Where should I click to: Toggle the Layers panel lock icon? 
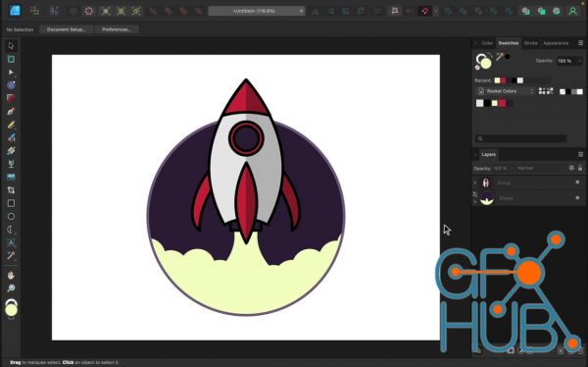(580, 168)
